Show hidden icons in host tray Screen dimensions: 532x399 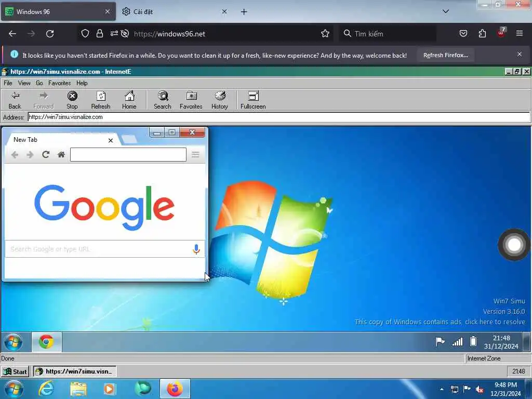point(442,389)
